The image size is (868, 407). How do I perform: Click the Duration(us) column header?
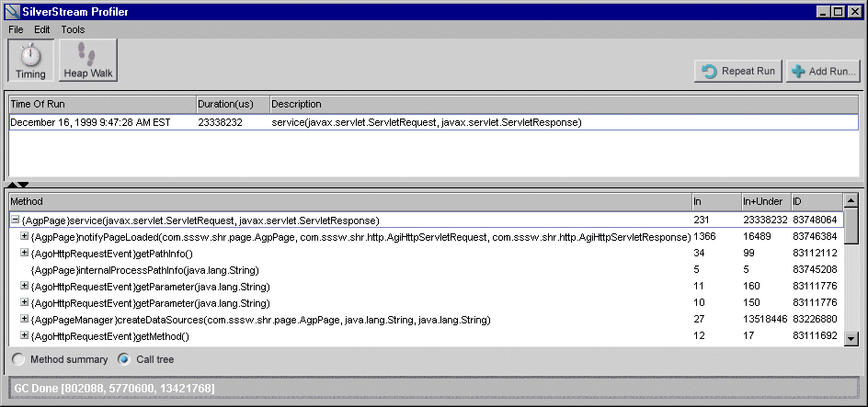[x=233, y=104]
